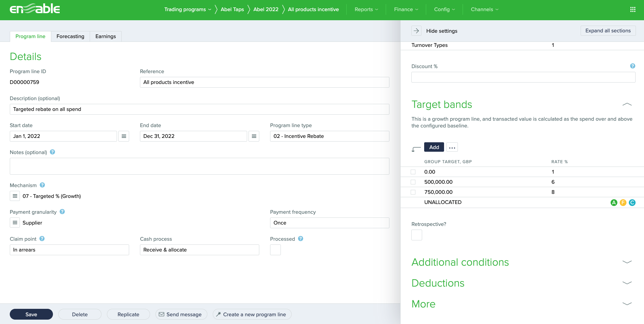Click Send message button
The width and height of the screenshot is (644, 324).
click(x=181, y=314)
